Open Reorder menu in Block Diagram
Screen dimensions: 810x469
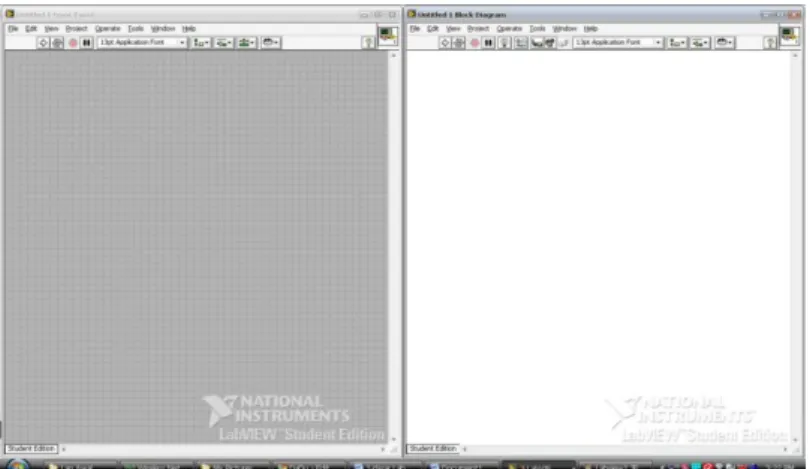725,42
